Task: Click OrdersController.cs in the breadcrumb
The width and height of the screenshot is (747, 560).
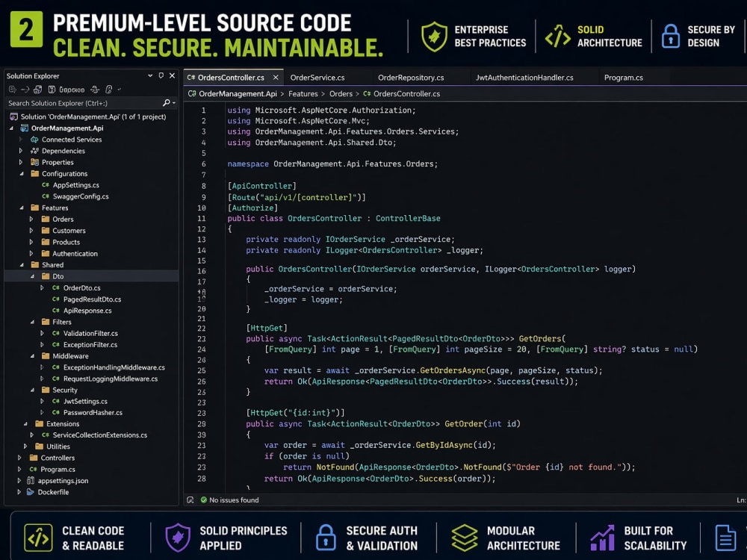Action: 406,94
